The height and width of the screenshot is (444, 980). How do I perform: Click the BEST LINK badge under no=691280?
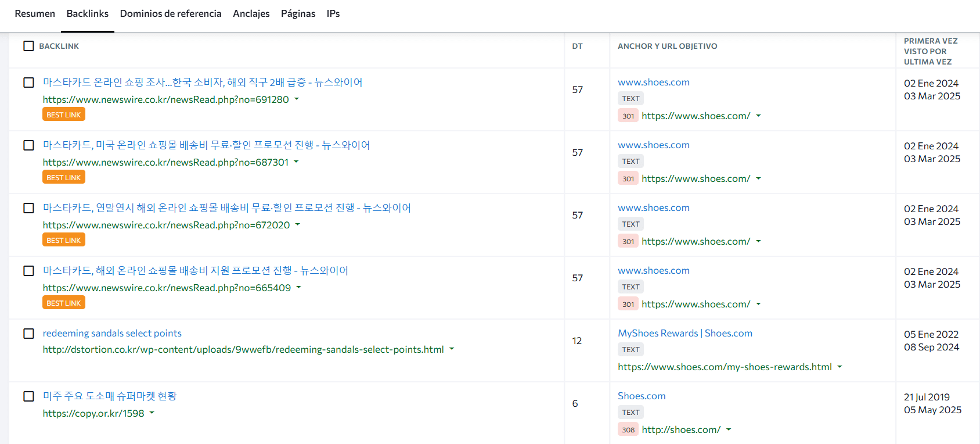click(x=64, y=114)
